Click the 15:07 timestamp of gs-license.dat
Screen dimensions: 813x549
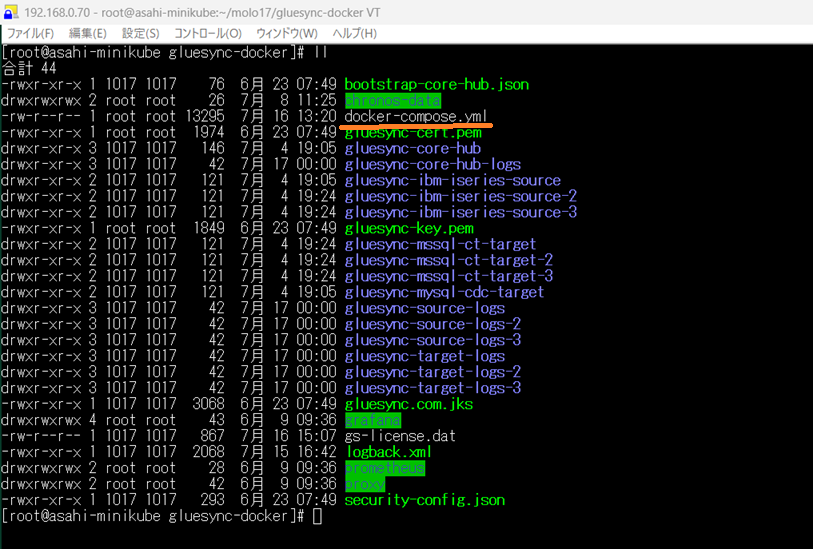[x=316, y=436]
